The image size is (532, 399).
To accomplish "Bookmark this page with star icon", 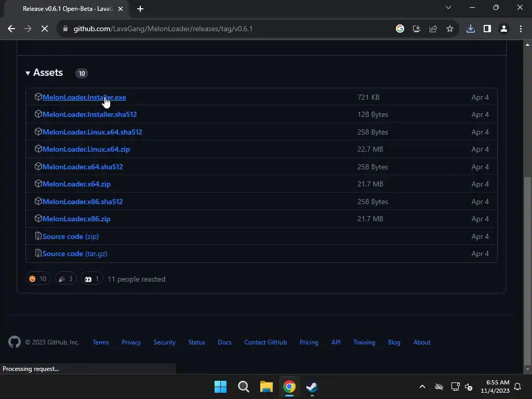I will click(x=450, y=29).
